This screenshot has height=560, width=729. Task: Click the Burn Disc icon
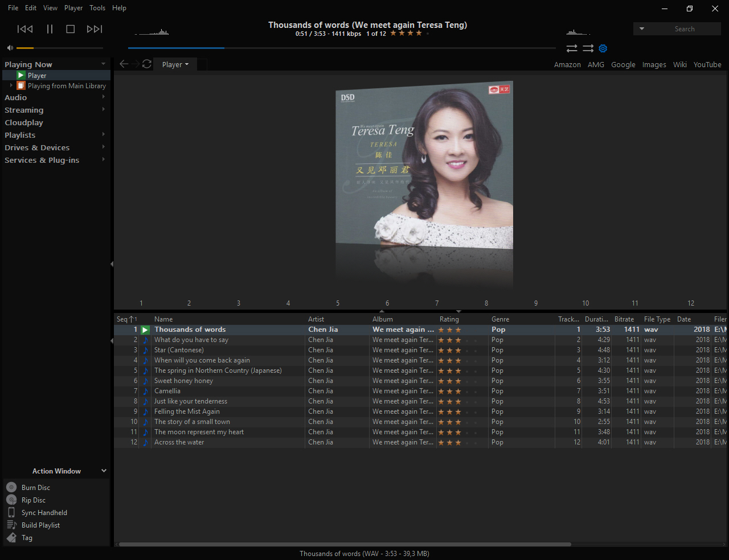(11, 487)
